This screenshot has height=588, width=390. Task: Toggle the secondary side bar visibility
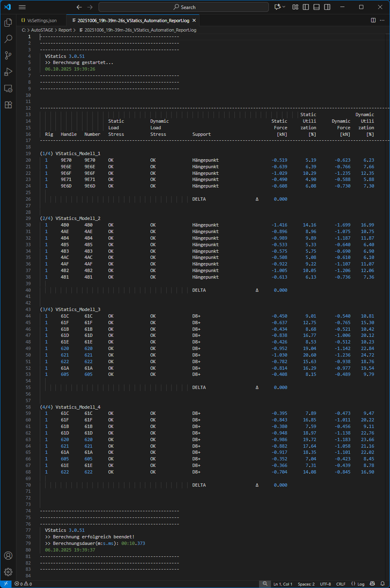pyautogui.click(x=327, y=7)
